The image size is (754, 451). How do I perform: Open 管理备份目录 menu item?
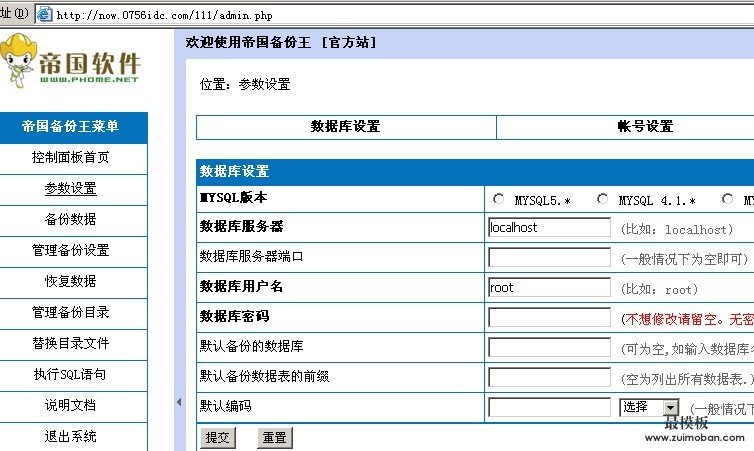click(x=71, y=313)
